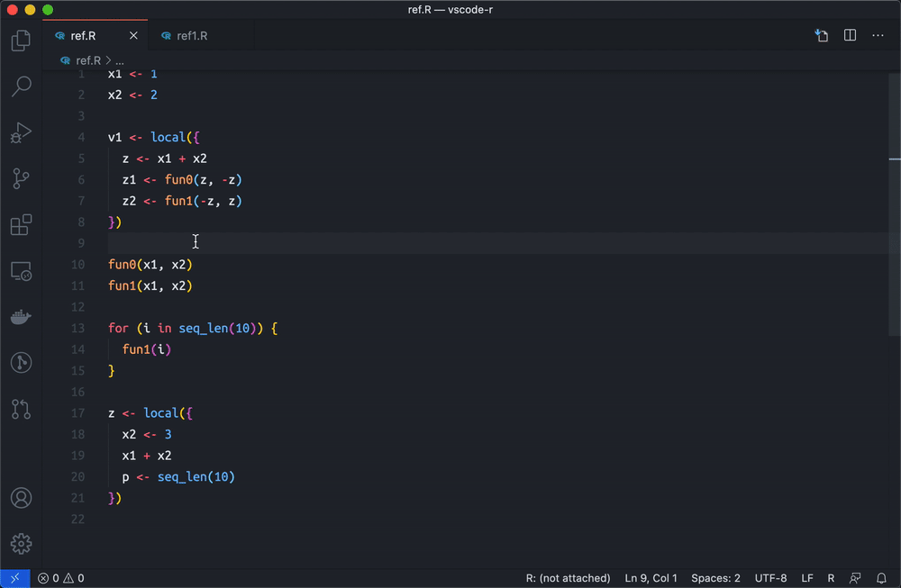Open the Docker panel
The width and height of the screenshot is (901, 588).
pyautogui.click(x=21, y=316)
